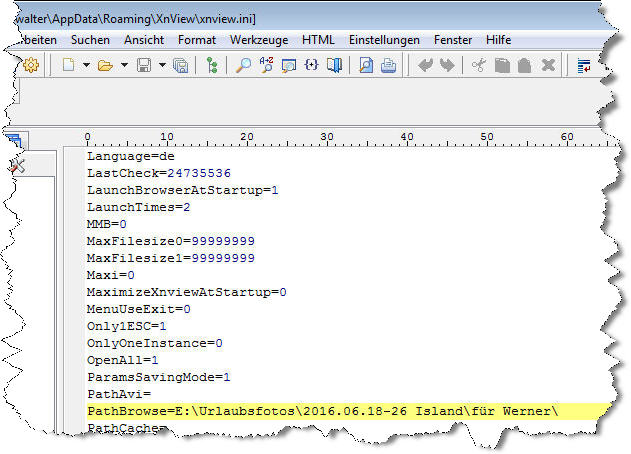Viewport: 631px width, 454px height.
Task: Expand the open file dropdown arrow
Action: click(x=124, y=66)
